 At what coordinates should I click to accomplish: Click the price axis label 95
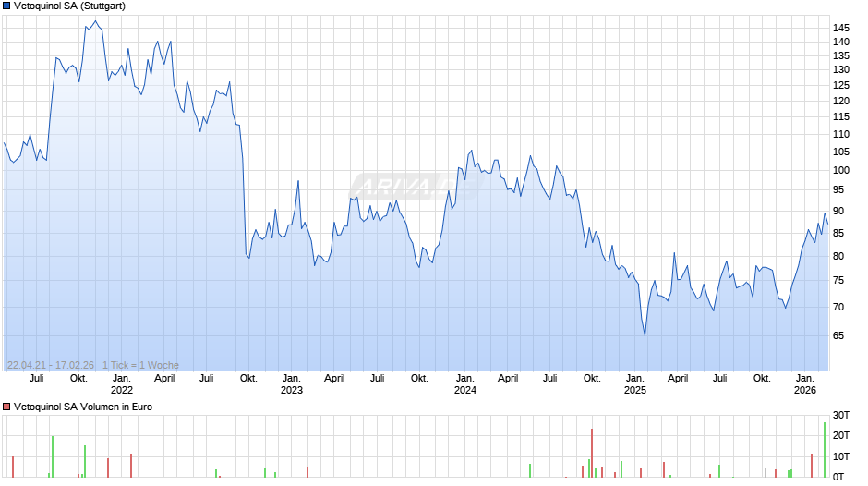pos(838,189)
